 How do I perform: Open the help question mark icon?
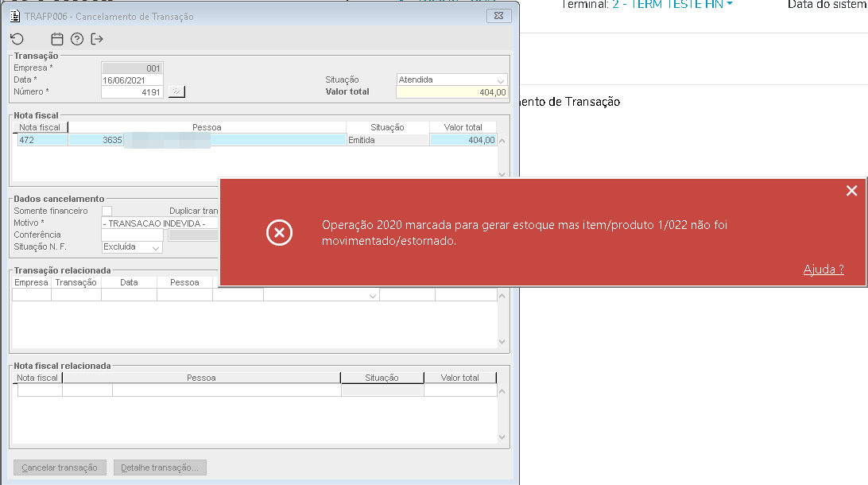(x=77, y=39)
